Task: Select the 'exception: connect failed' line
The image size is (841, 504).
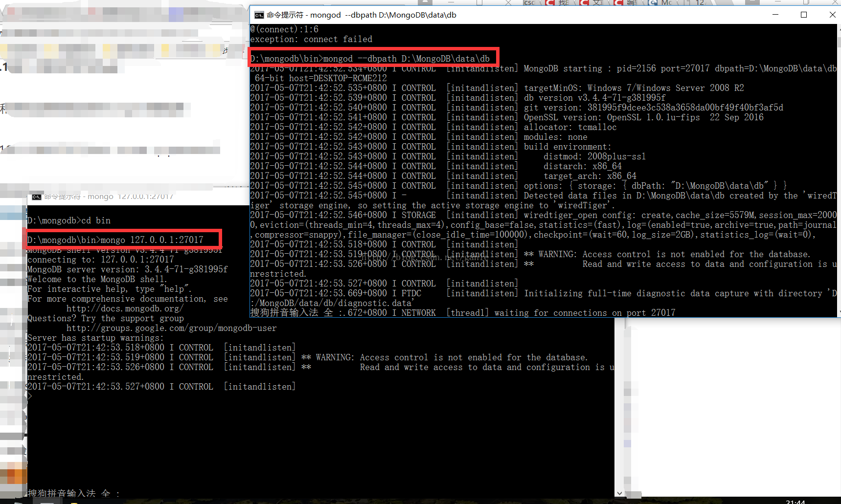Action: (x=311, y=39)
